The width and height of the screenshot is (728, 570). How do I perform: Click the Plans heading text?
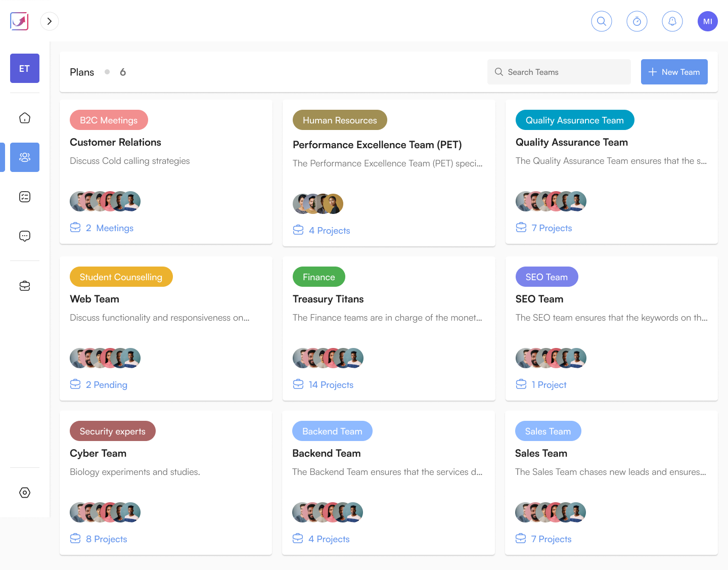[82, 72]
